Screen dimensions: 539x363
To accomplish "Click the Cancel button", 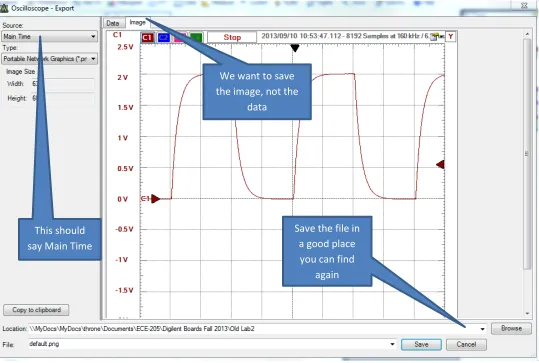I will (x=466, y=344).
